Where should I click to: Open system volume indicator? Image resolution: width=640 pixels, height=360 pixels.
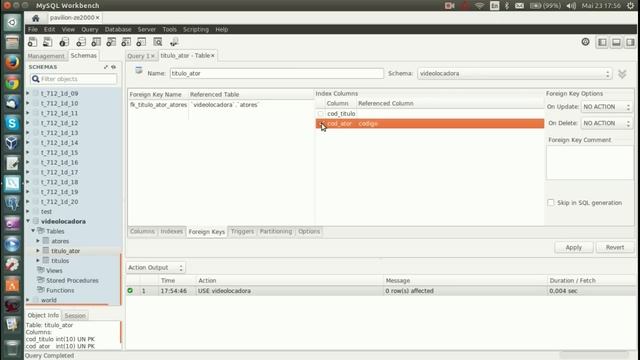click(x=571, y=6)
